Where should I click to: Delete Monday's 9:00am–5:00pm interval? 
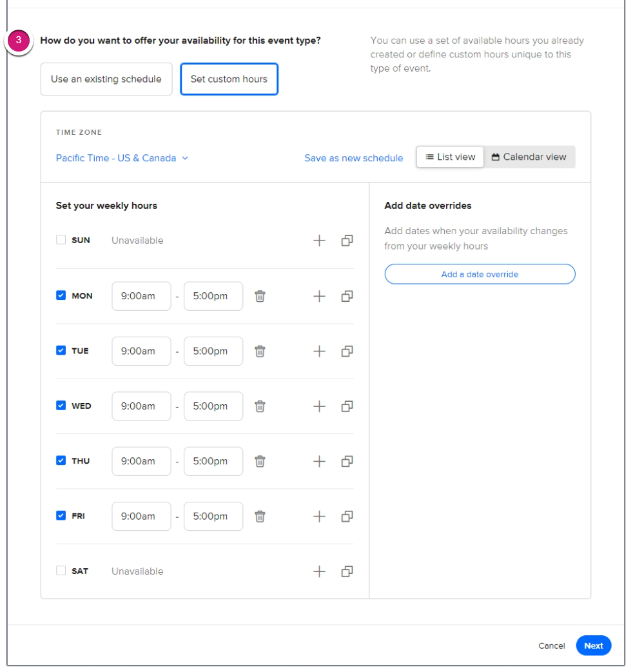pos(260,296)
